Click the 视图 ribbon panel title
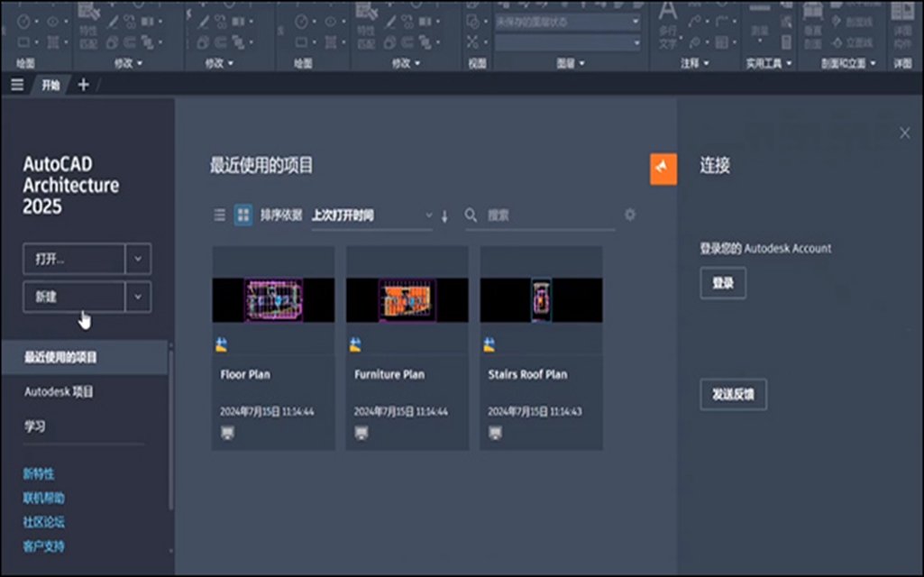 pyautogui.click(x=477, y=63)
